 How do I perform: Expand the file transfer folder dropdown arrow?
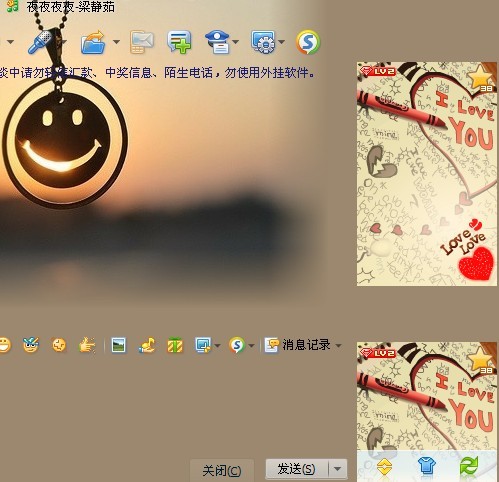click(x=116, y=42)
